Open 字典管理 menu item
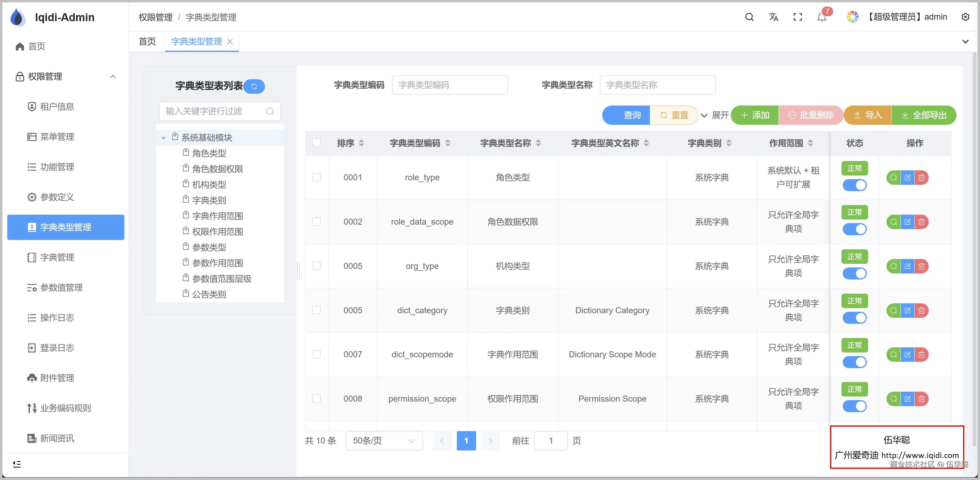 pos(57,258)
